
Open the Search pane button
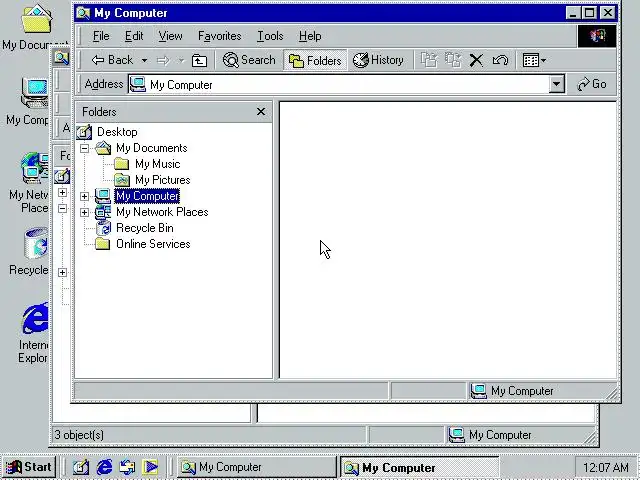[x=249, y=60]
